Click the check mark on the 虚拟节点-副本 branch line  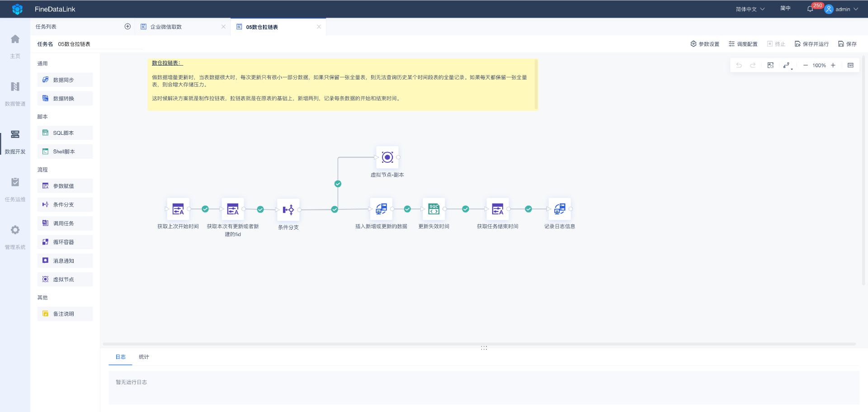pyautogui.click(x=338, y=184)
